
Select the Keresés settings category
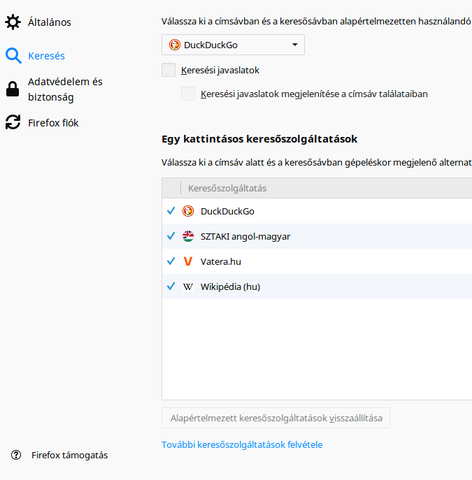point(46,56)
